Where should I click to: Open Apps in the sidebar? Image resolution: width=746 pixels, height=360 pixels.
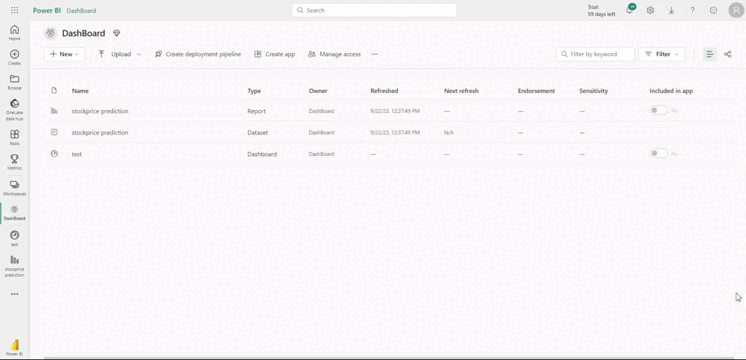click(x=14, y=137)
